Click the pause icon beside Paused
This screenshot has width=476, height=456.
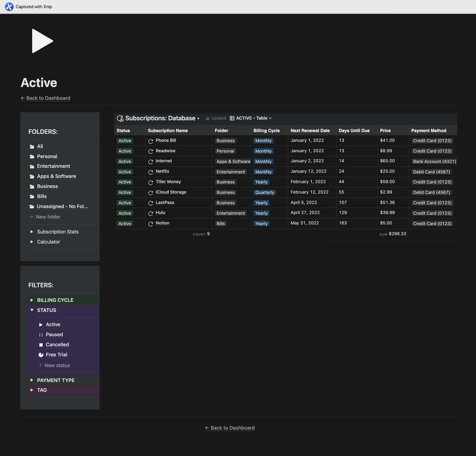[x=41, y=335]
